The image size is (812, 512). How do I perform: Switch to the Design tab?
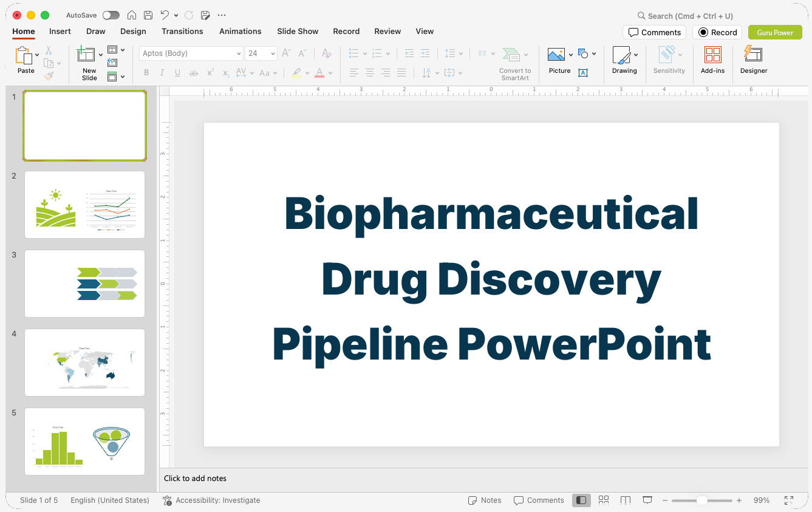click(x=133, y=31)
